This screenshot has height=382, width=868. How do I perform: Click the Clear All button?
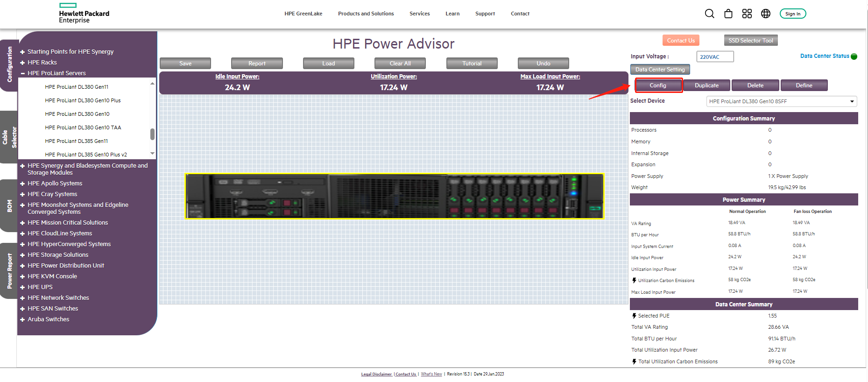tap(400, 64)
